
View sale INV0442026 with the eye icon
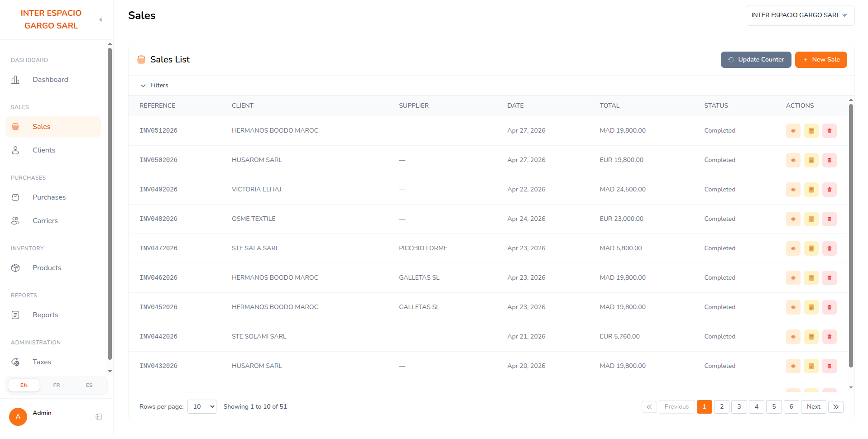[793, 337]
